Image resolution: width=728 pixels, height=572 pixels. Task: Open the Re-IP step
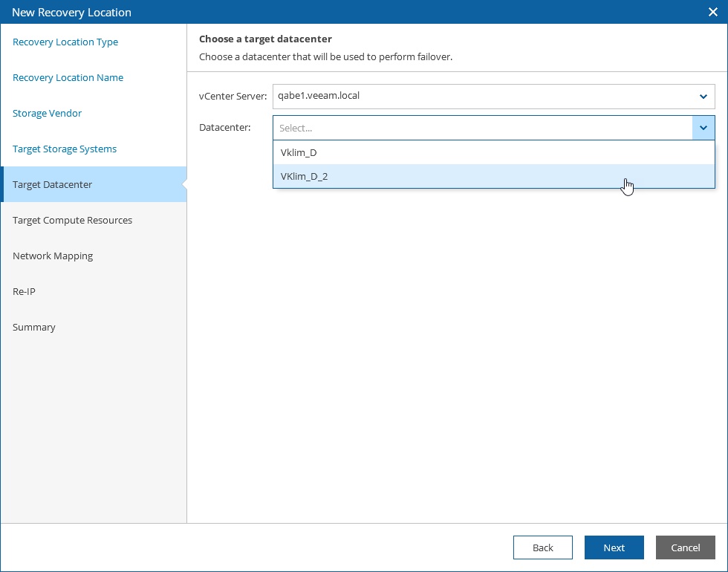point(24,292)
